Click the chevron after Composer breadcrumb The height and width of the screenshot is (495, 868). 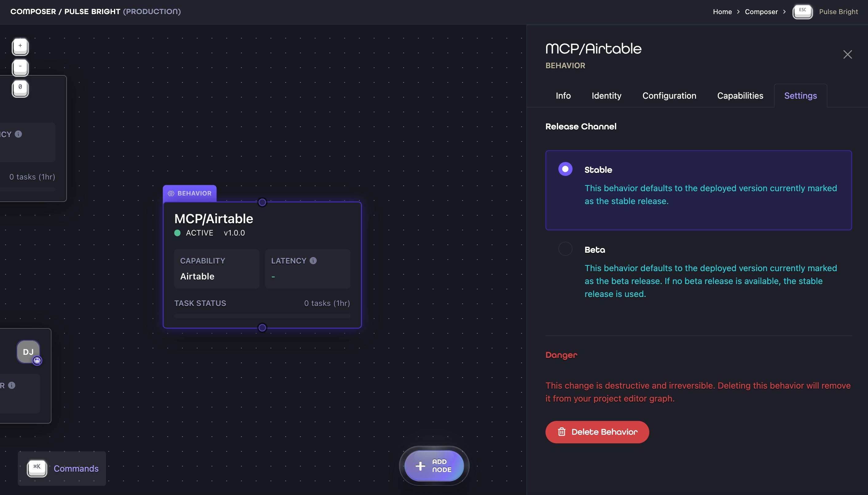[x=784, y=12]
